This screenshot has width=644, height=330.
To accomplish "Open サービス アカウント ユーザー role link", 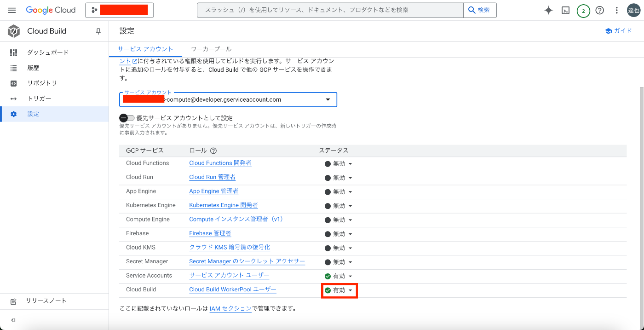I will (229, 275).
